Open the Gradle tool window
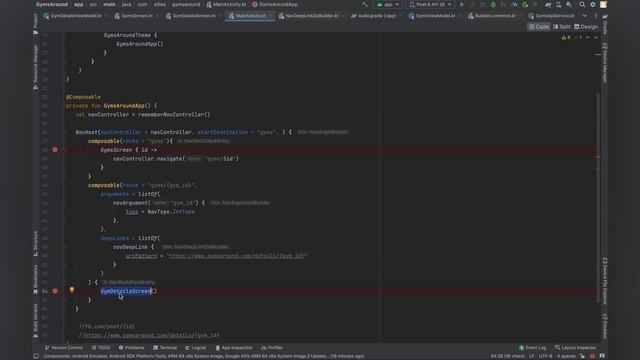640x360 pixels. 604,24
